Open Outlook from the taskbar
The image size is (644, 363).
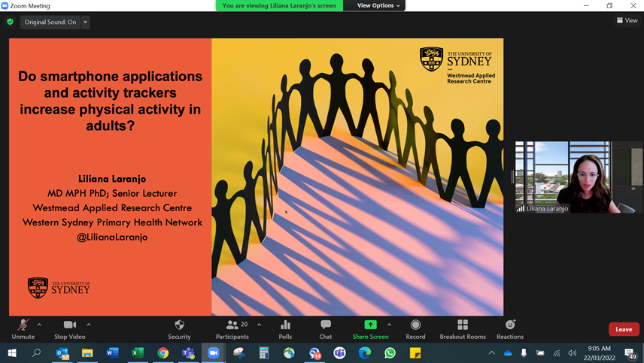coord(62,352)
